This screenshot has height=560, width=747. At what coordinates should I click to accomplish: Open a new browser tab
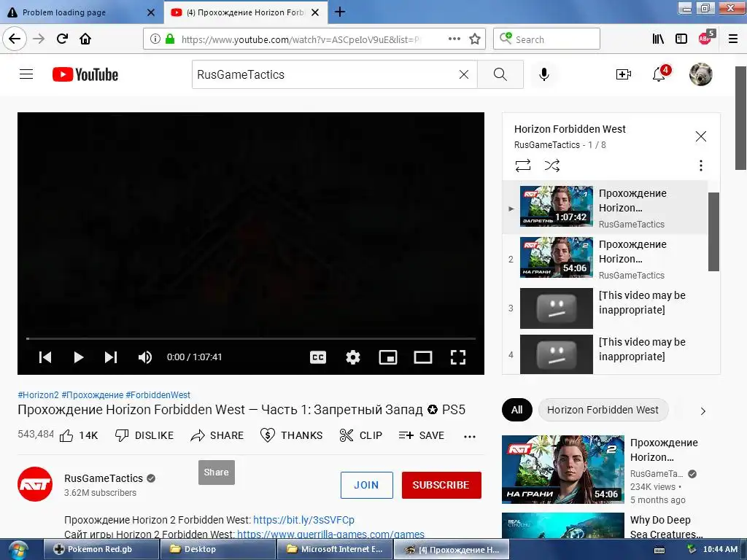pos(340,12)
